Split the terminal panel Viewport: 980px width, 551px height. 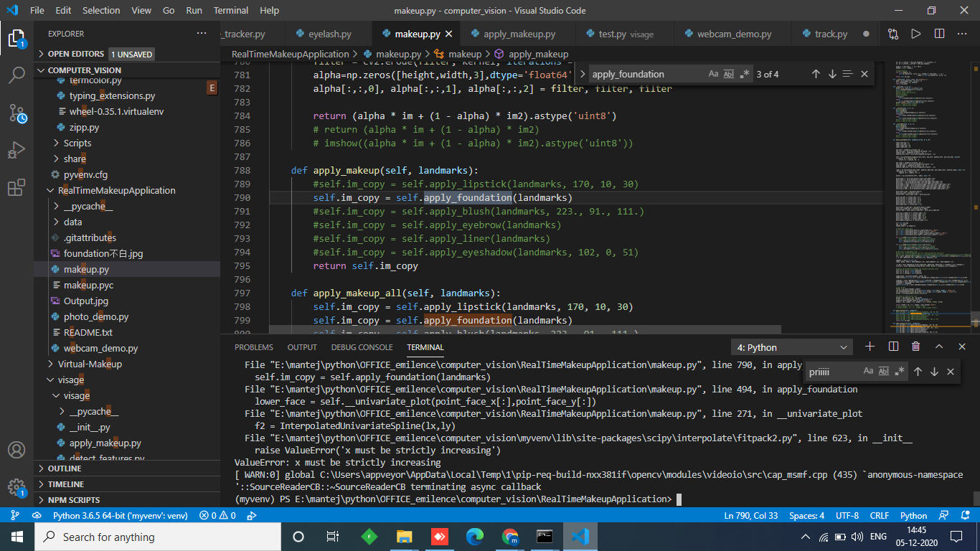coord(893,347)
